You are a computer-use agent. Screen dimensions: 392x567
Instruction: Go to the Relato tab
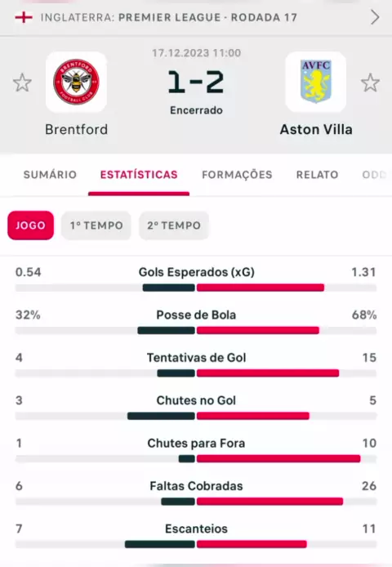click(x=317, y=175)
